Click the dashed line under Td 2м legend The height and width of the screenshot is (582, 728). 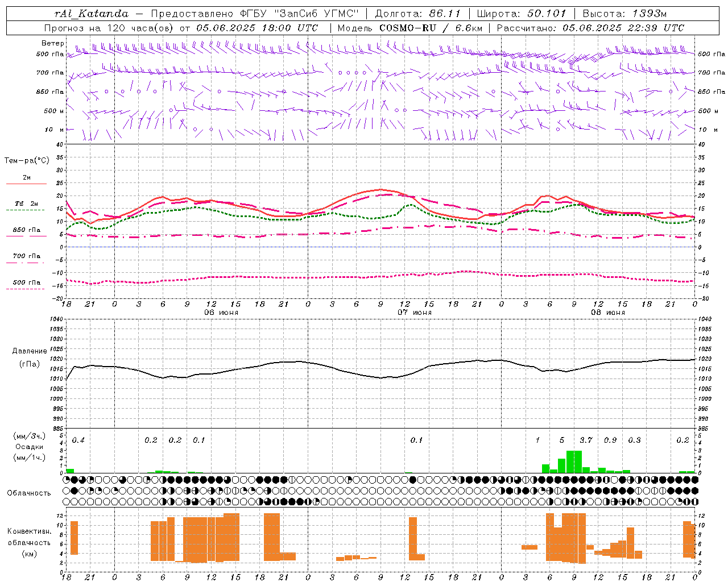[25, 210]
